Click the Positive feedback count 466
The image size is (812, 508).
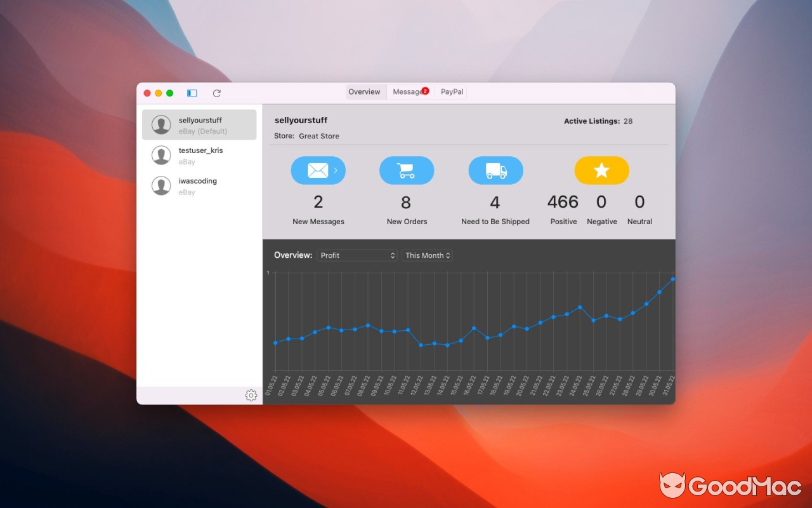coord(563,202)
